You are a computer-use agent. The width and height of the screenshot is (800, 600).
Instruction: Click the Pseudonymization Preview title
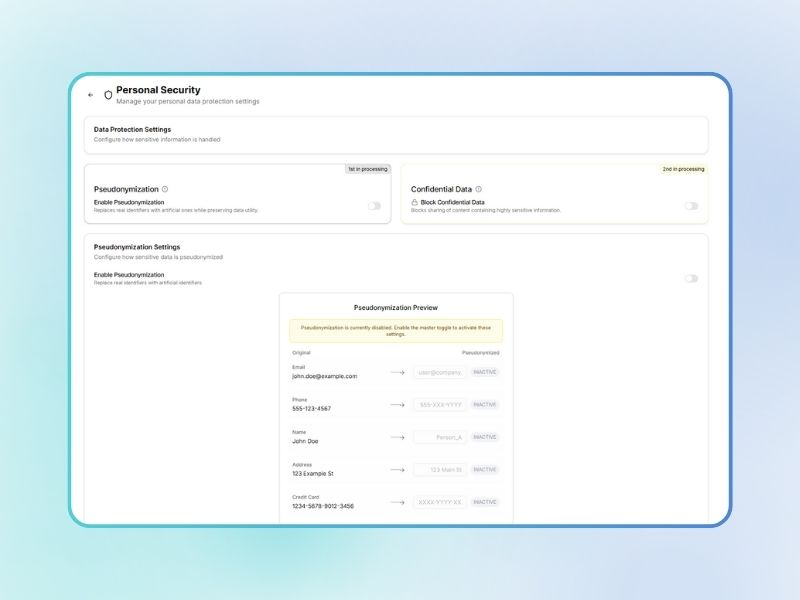(396, 308)
